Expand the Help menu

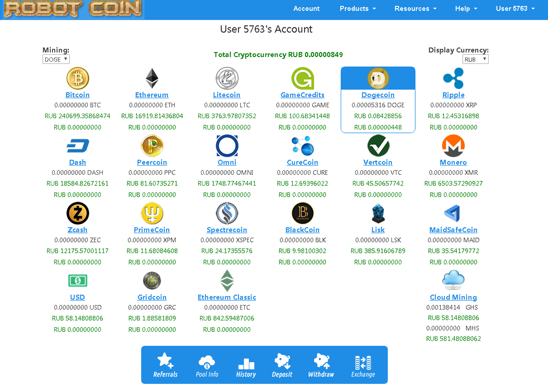click(466, 9)
